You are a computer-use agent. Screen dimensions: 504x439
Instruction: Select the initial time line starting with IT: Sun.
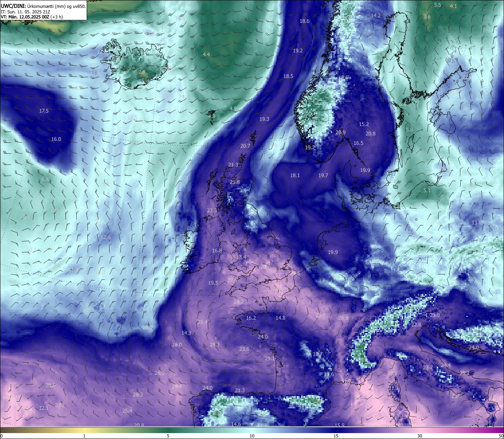(x=25, y=12)
